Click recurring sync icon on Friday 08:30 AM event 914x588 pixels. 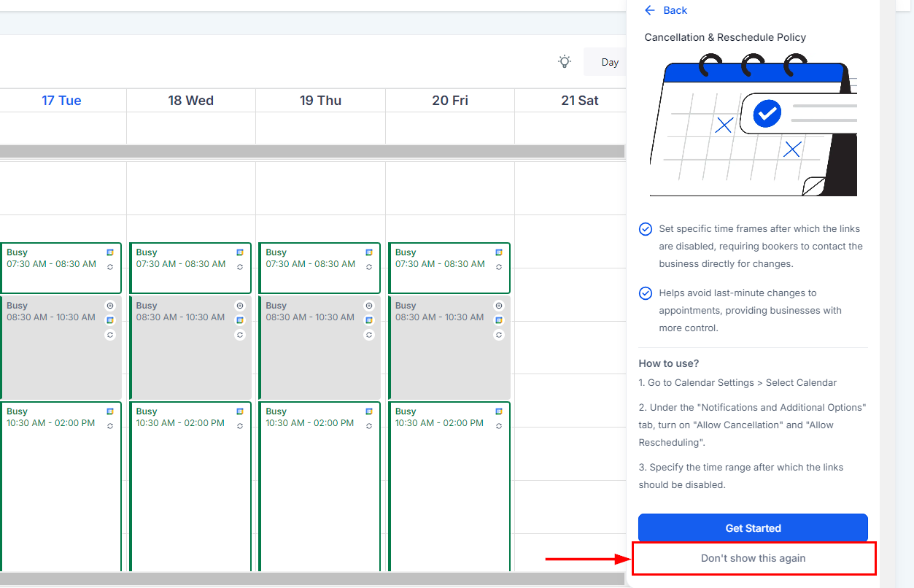pos(499,335)
